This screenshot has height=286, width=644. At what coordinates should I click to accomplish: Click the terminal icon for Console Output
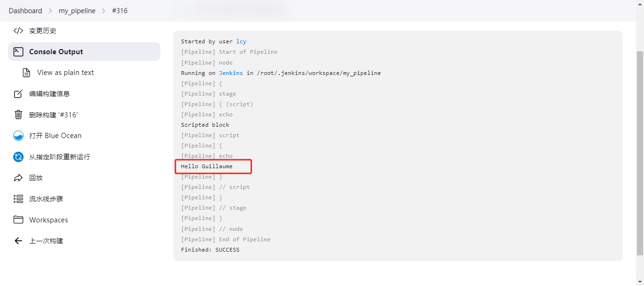(18, 52)
